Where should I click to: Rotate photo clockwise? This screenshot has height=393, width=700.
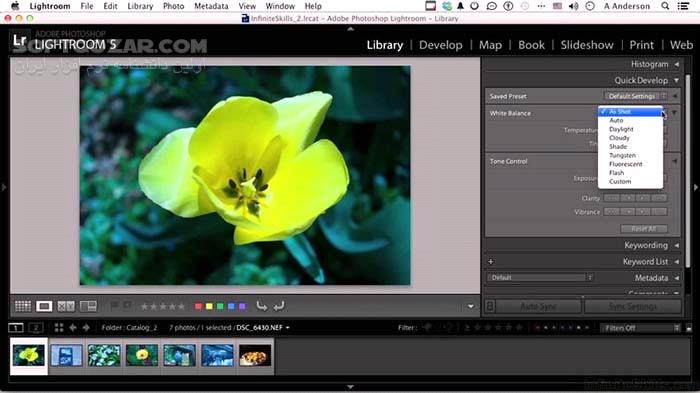(279, 306)
